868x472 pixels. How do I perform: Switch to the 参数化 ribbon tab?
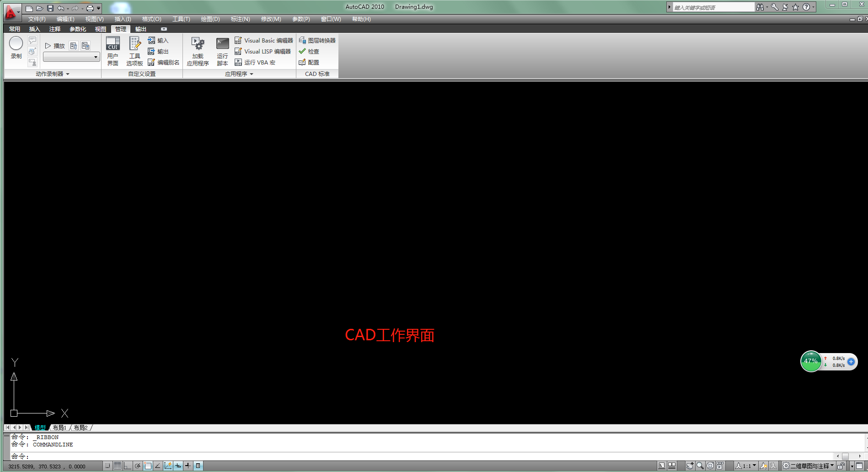78,29
